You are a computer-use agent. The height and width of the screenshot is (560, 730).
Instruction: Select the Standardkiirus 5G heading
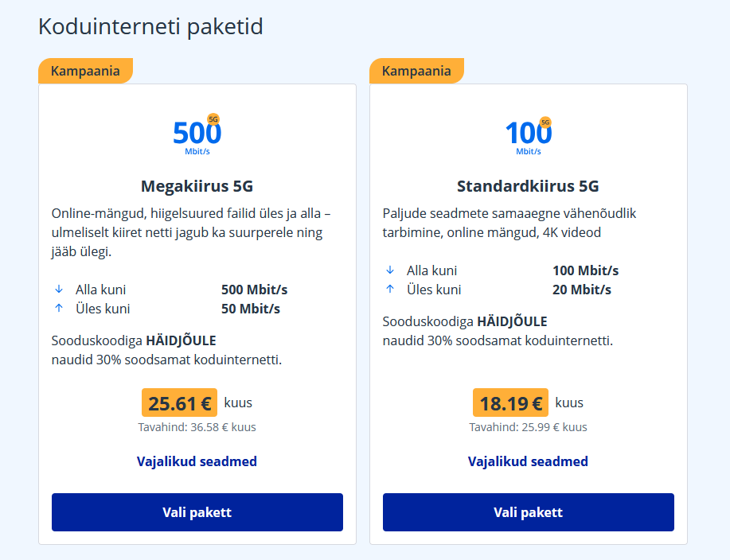tap(528, 187)
